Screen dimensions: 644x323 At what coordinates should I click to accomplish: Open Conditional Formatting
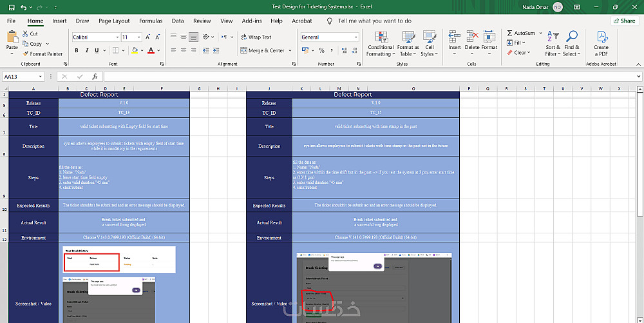[x=381, y=44]
